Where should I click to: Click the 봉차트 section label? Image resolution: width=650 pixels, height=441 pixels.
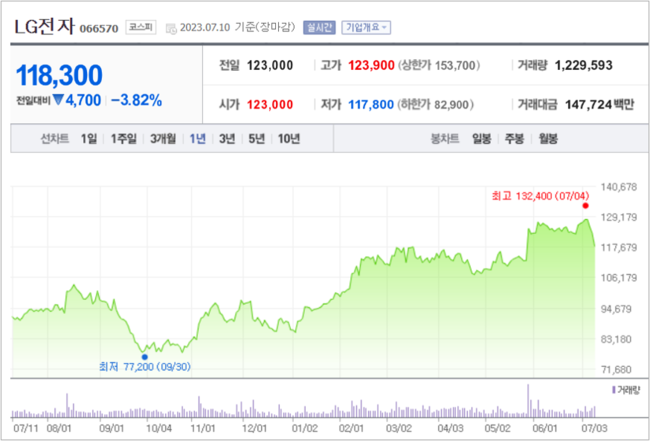coord(445,139)
